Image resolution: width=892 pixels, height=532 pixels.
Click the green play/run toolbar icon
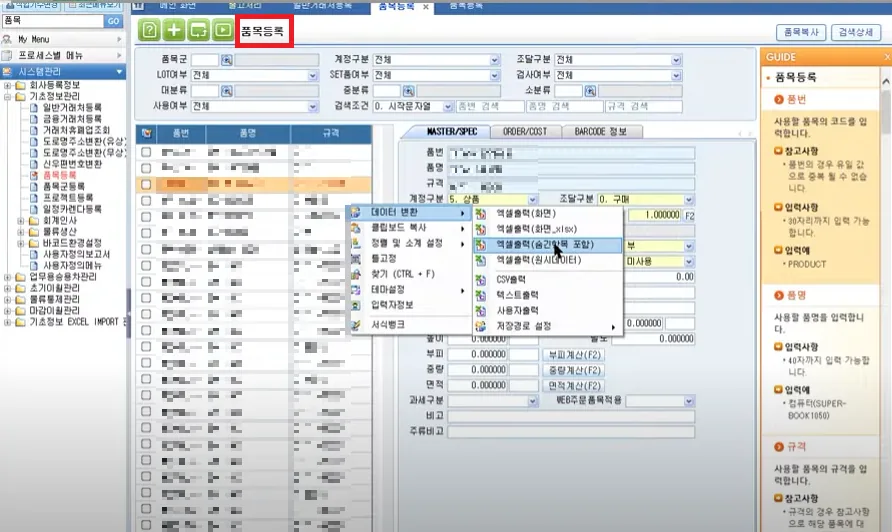tap(223, 30)
